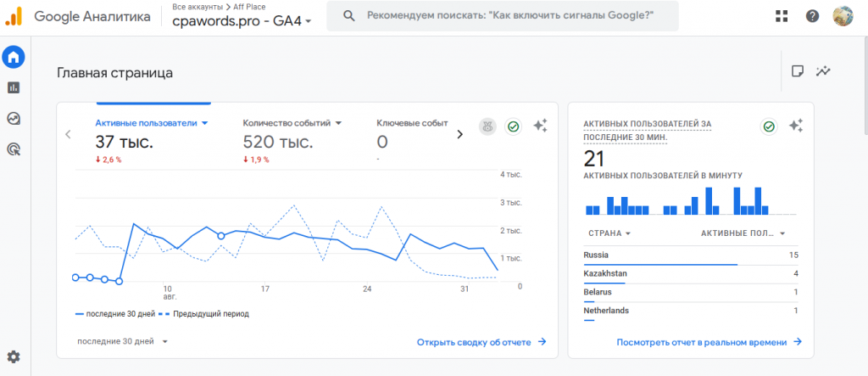Click the 37 тыс. active users value
This screenshot has height=376, width=868.
[124, 143]
